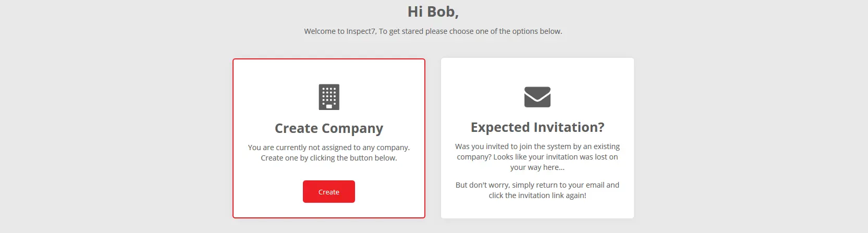Screen dimensions: 868x233
Task: Click the word "Inspect7" in welcome text
Action: [361, 31]
